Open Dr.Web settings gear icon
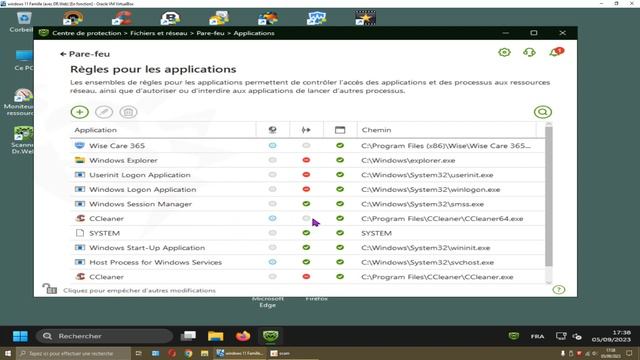The width and height of the screenshot is (640, 360). [x=504, y=52]
